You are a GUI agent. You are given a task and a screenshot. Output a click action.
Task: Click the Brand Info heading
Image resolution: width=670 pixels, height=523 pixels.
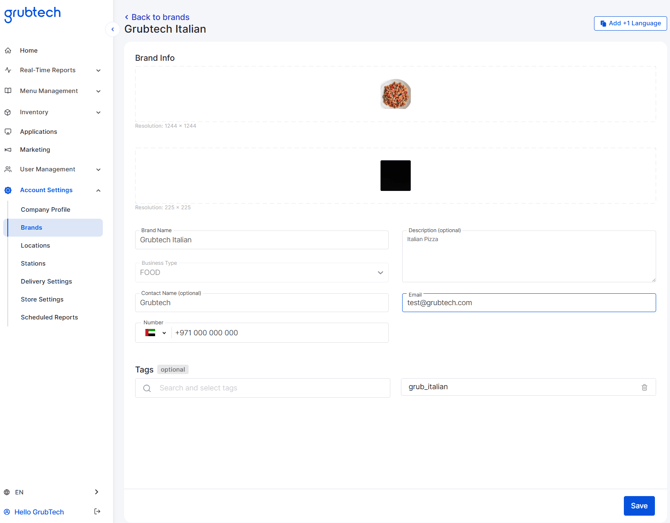pyautogui.click(x=155, y=58)
